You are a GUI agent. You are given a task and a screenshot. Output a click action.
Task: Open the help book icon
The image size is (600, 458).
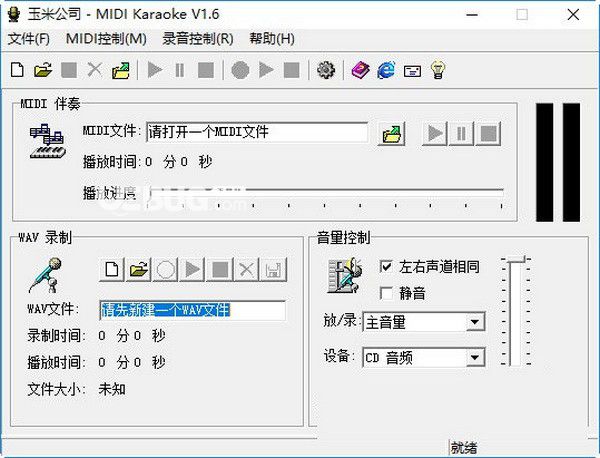point(360,70)
